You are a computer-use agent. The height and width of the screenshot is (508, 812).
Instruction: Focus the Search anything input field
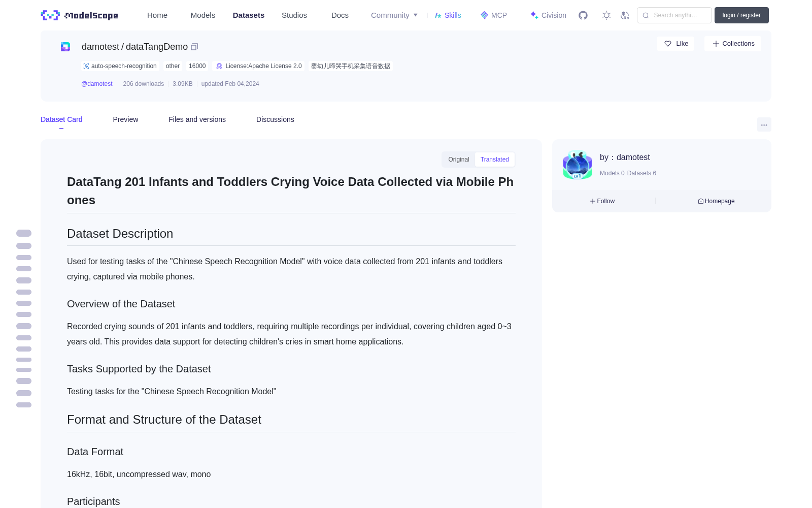coord(674,15)
